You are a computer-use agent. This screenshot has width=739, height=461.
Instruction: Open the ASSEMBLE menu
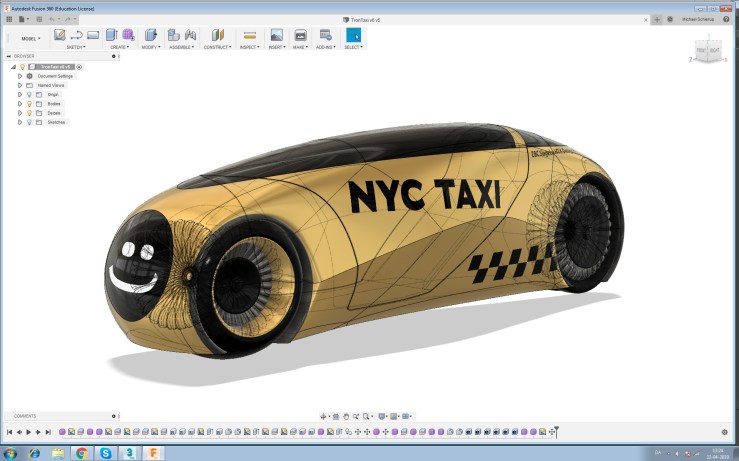tap(181, 47)
